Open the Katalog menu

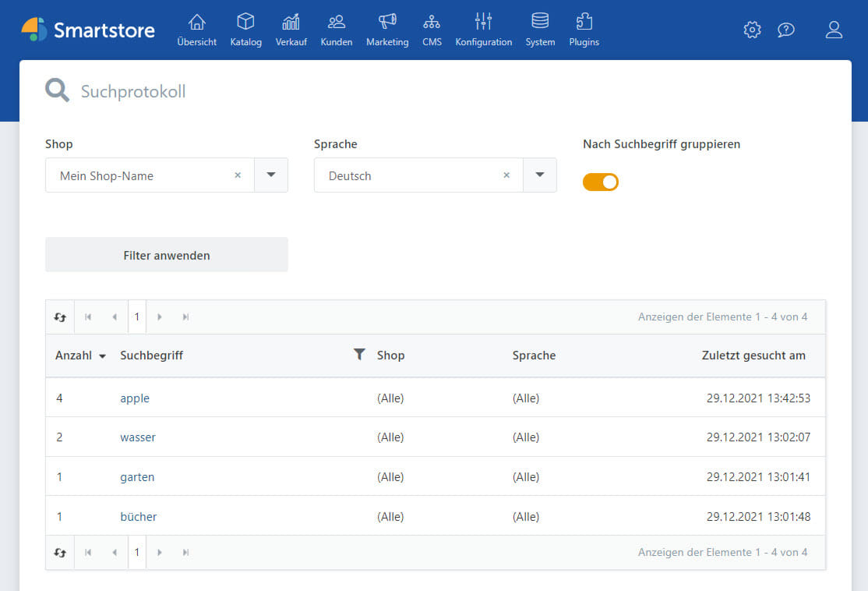coord(246,30)
